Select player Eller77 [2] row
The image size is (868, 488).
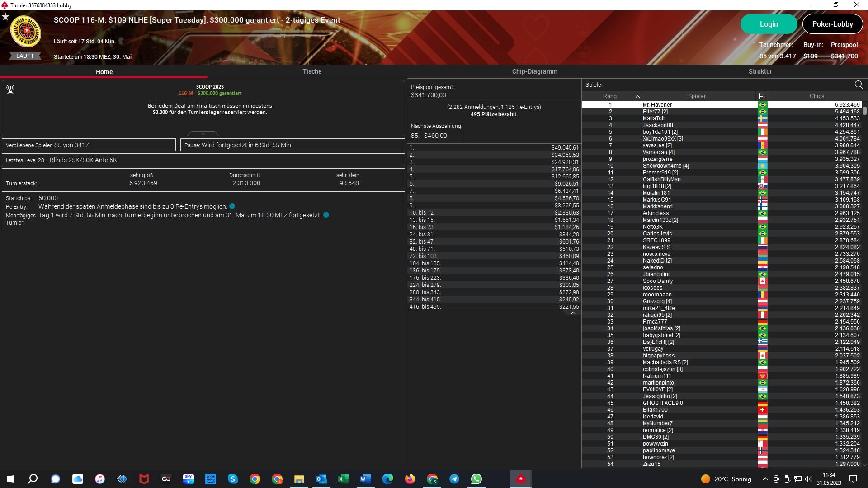click(x=722, y=112)
